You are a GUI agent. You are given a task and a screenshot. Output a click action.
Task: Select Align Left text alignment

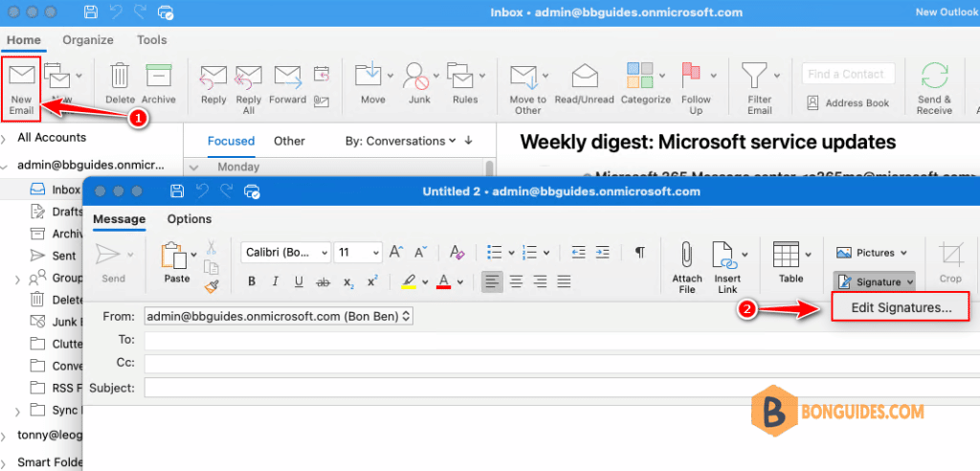tap(492, 281)
